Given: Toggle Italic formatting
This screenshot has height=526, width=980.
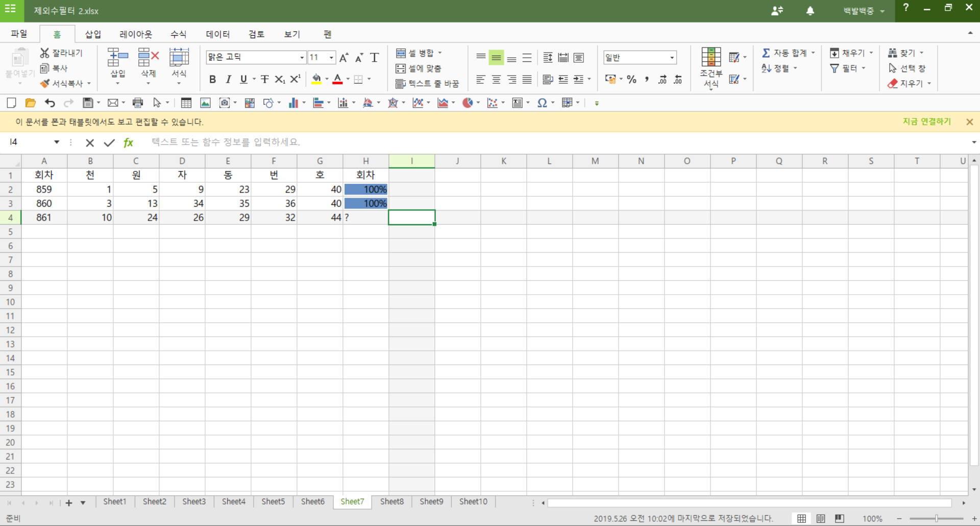Looking at the screenshot, I should (x=228, y=79).
